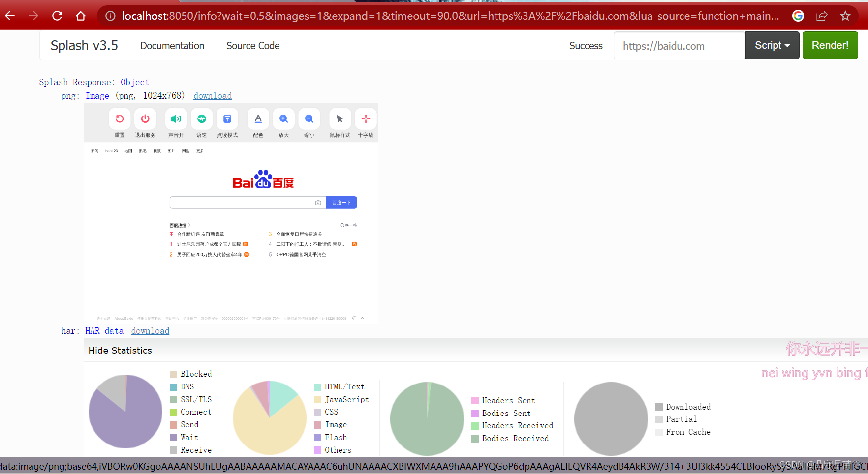Click the Image type text next to png
Image resolution: width=868 pixels, height=474 pixels.
(x=97, y=96)
